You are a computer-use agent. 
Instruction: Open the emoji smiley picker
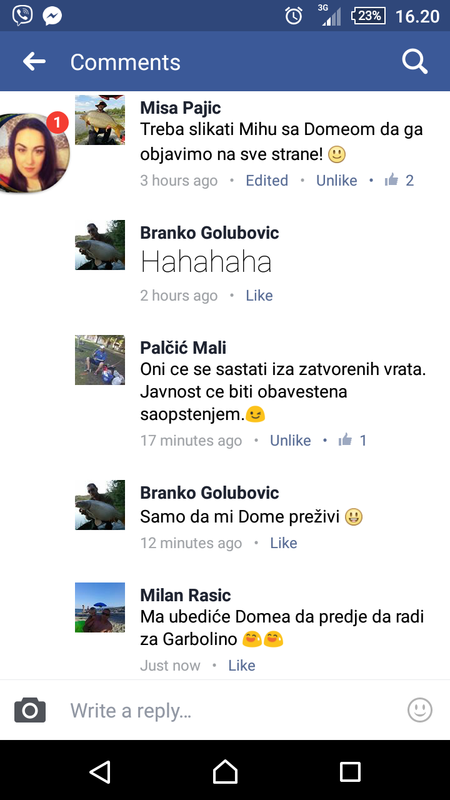pos(420,710)
